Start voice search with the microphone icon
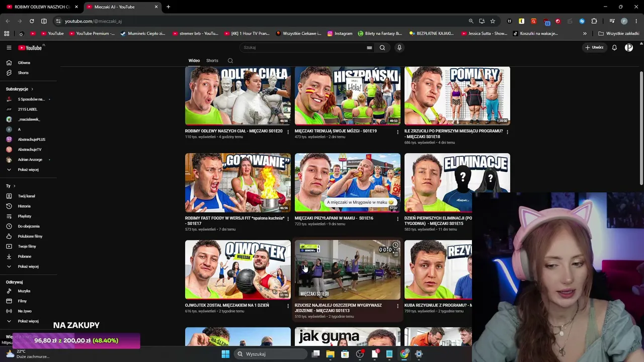The height and width of the screenshot is (362, 644). pos(399,48)
